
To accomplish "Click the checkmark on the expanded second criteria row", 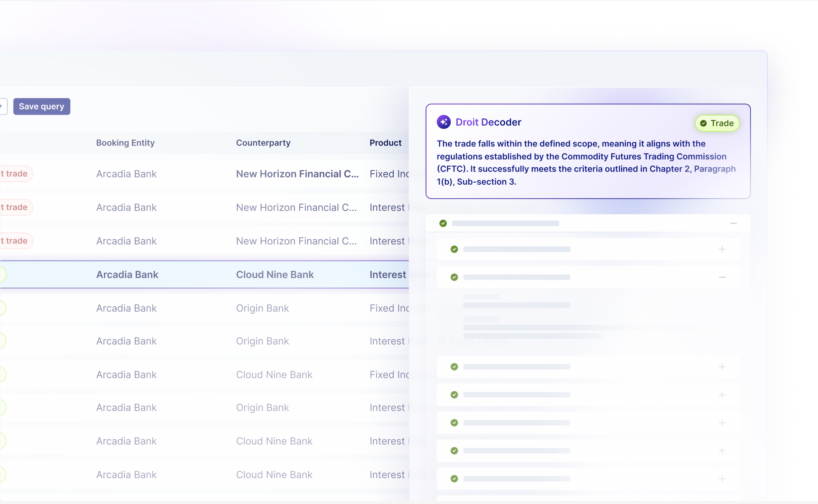I will point(454,277).
